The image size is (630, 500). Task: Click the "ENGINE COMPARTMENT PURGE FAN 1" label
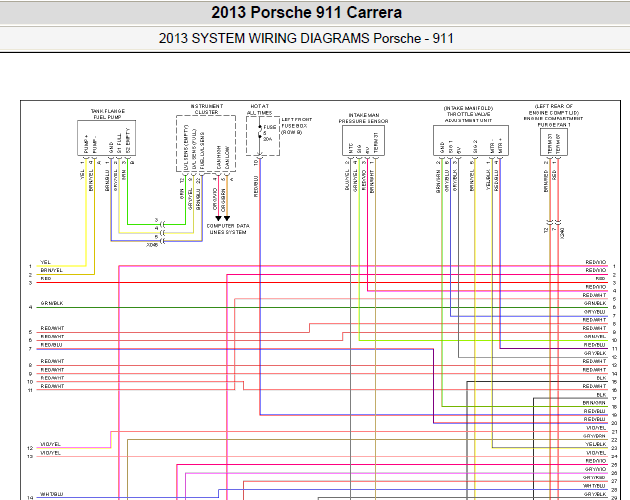[553, 122]
